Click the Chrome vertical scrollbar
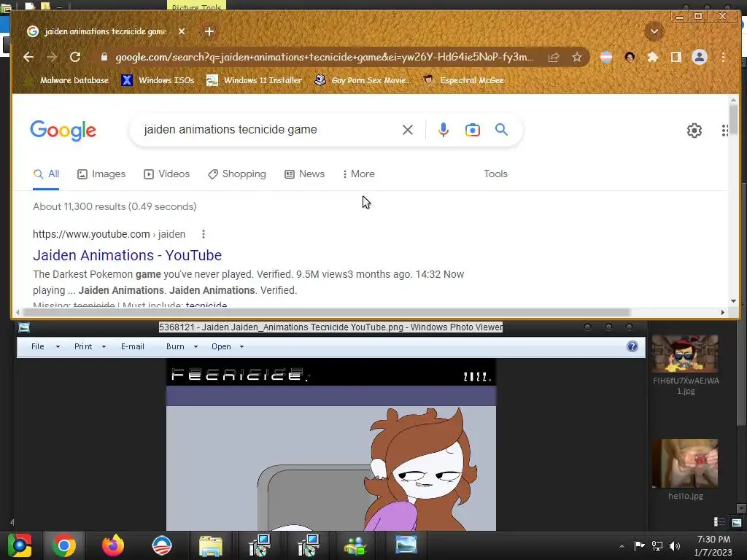 [733, 120]
